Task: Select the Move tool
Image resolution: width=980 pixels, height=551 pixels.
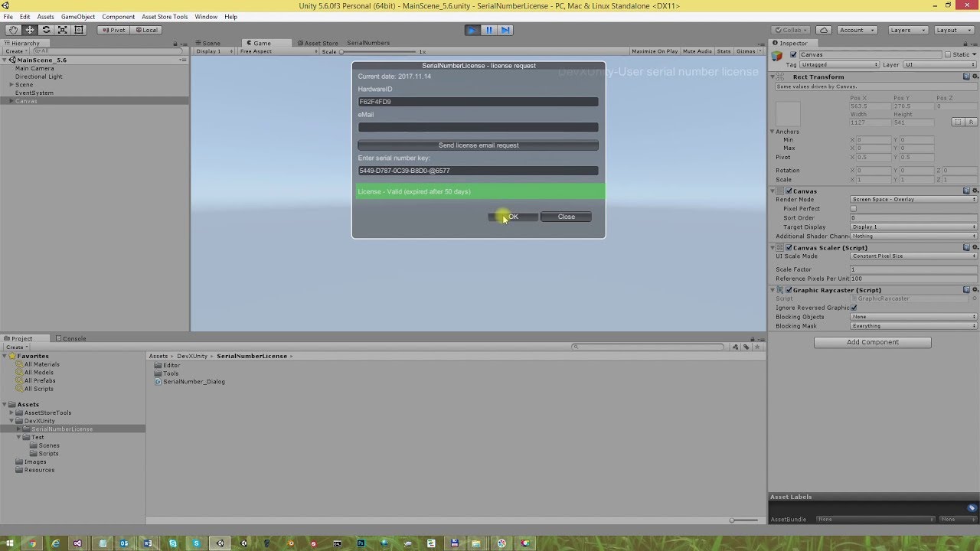Action: 30,30
